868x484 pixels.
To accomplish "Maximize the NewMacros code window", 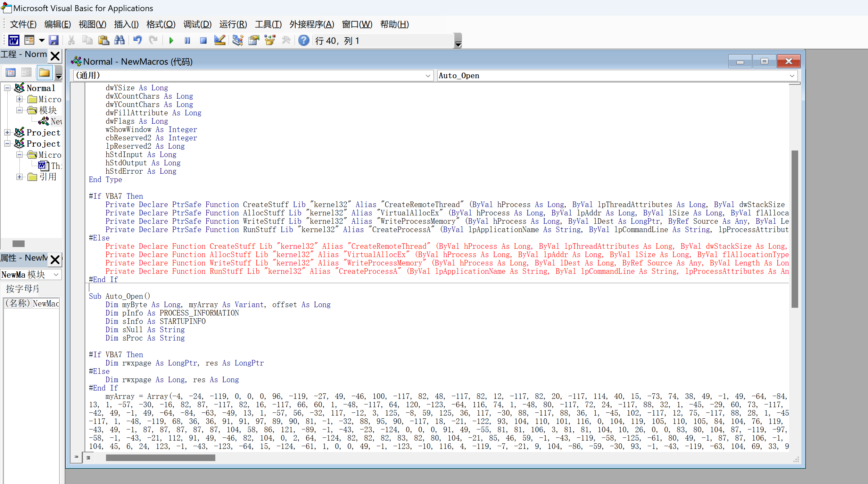I will coord(764,61).
